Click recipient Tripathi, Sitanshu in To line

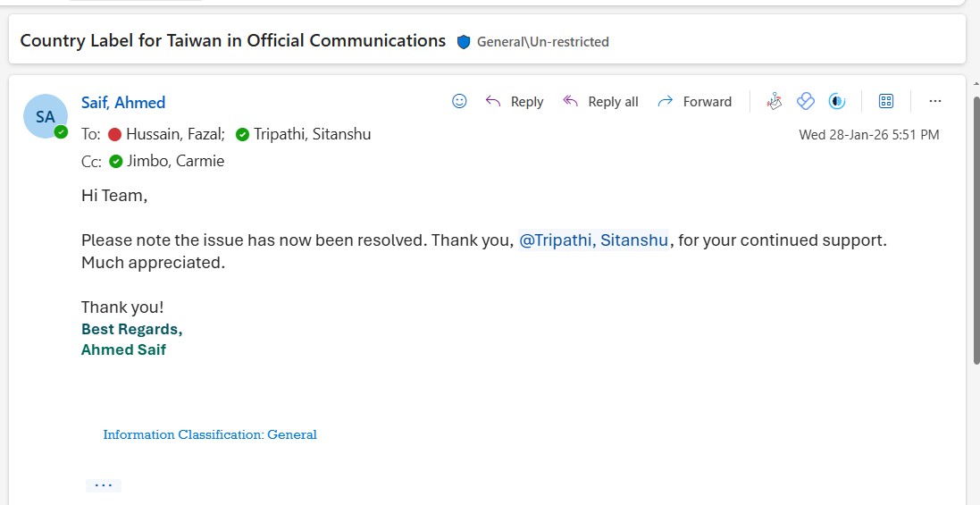(303, 134)
